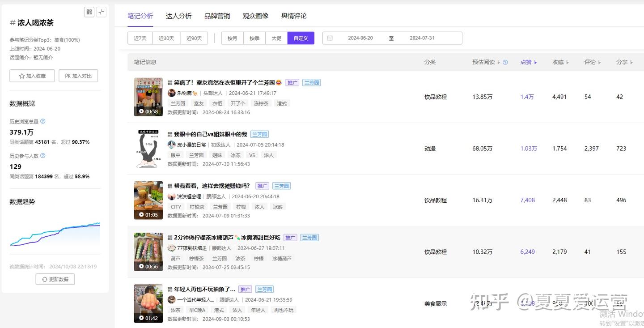Select 按季 period option

tap(254, 38)
